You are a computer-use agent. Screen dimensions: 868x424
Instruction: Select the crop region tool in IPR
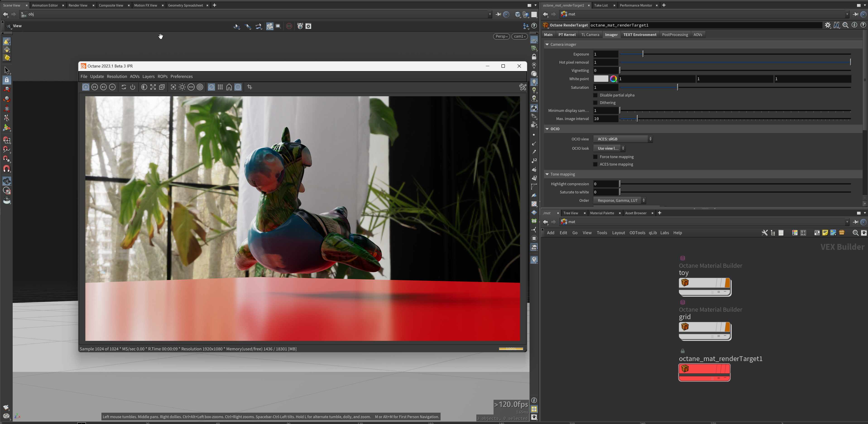coord(250,87)
